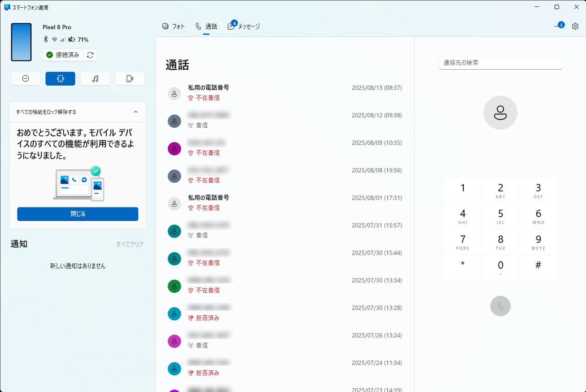Select the call dated 2025/07/30 (15:44)
This screenshot has width=586, height=392.
285,258
